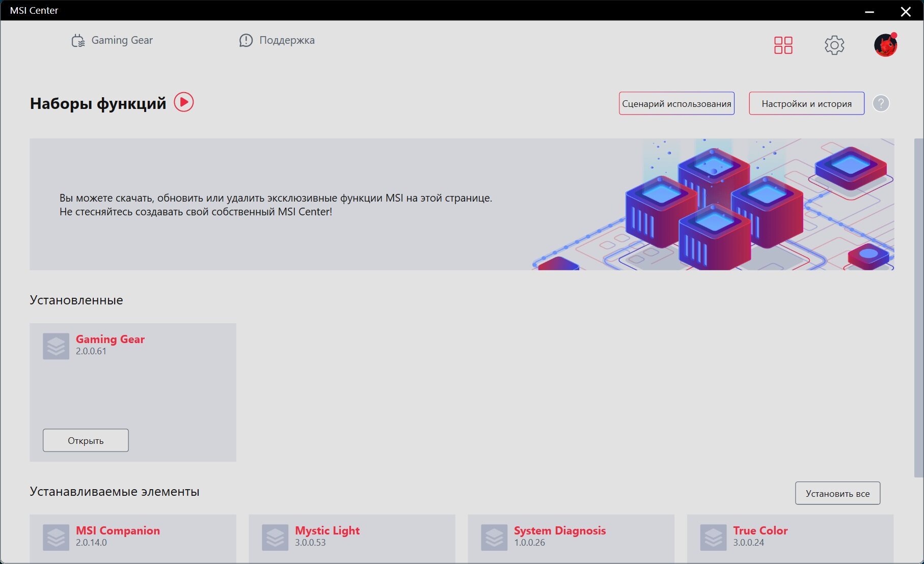Click the True Color stack icon

click(713, 538)
